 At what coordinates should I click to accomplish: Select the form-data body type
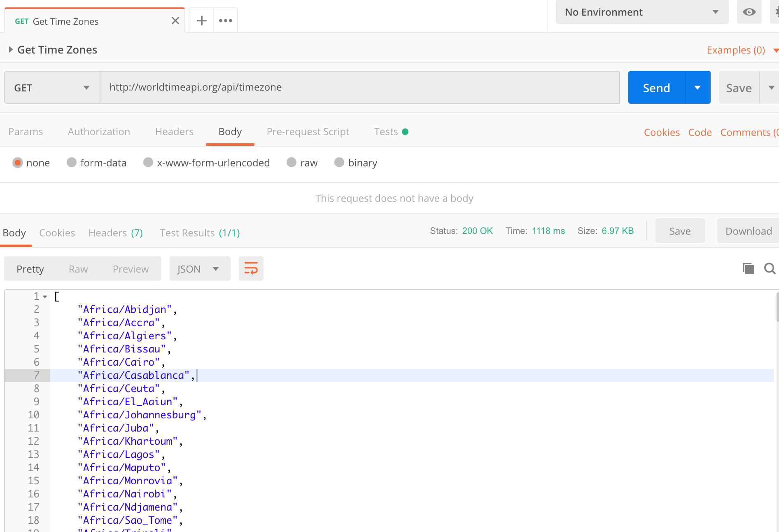(x=71, y=162)
